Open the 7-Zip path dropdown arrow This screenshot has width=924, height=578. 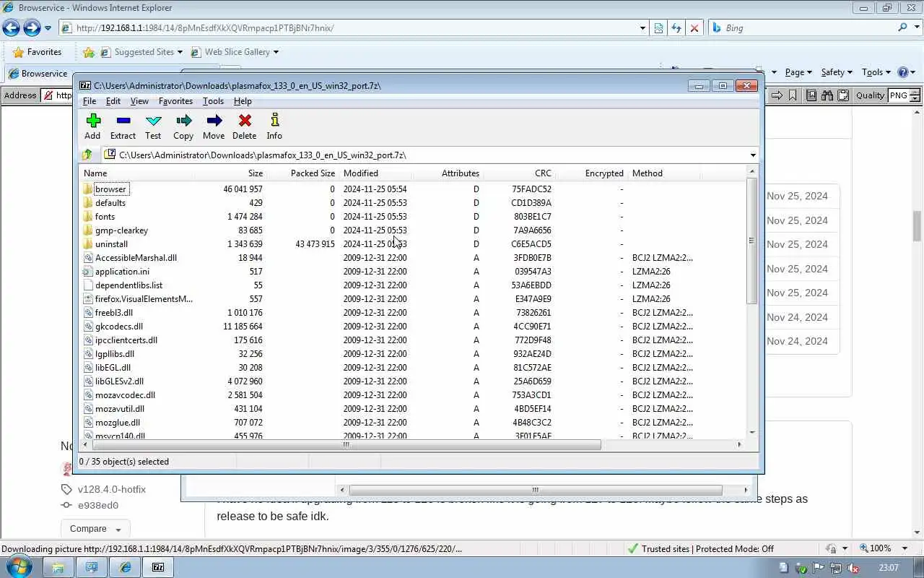[753, 155]
